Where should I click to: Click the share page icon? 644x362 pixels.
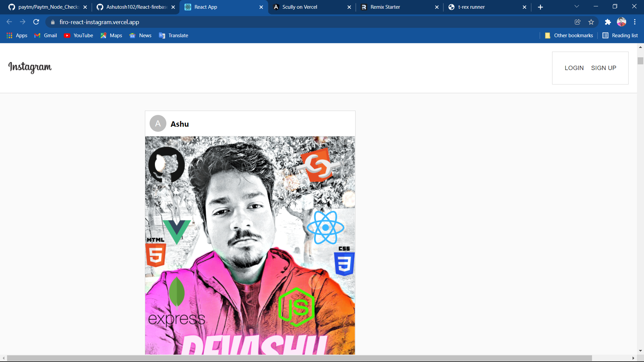[x=578, y=22]
